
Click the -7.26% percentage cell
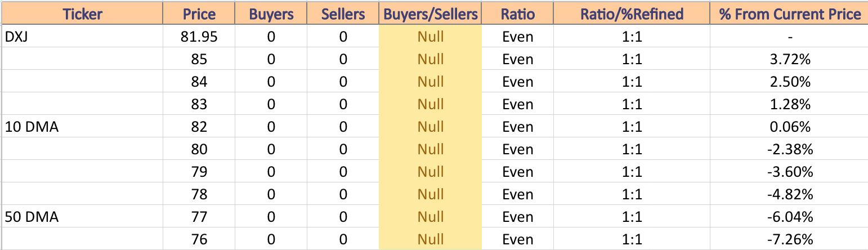pos(790,239)
